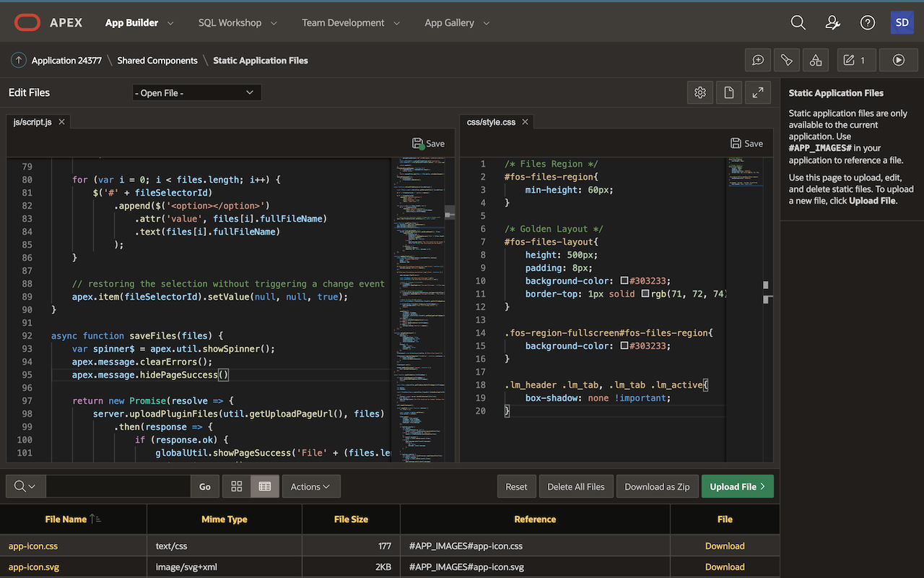Go to Application 24377 breadcrumb

tap(66, 61)
